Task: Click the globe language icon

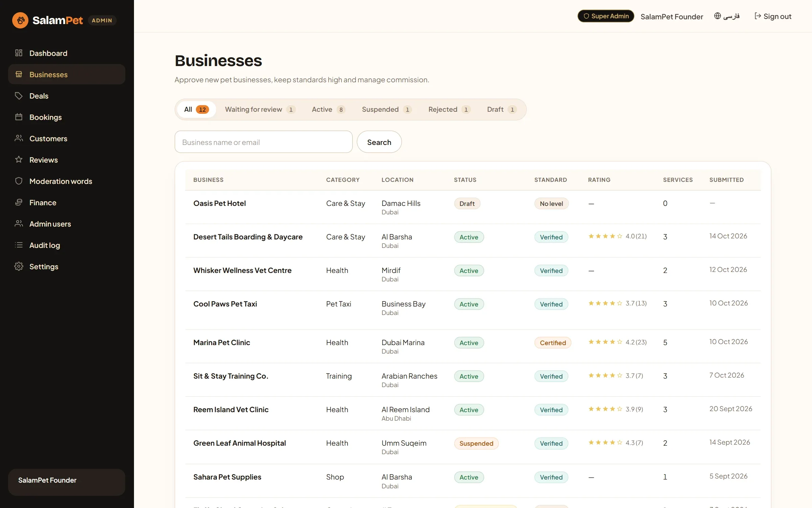Action: pyautogui.click(x=717, y=16)
